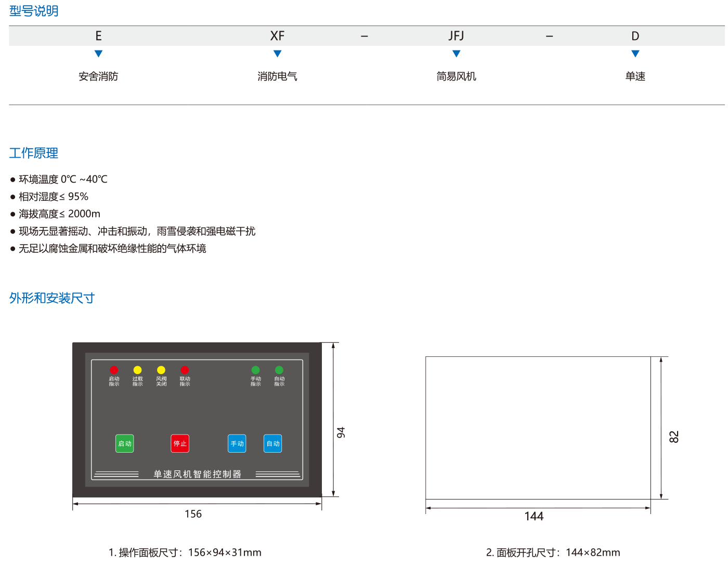Click the green 手动指示 indicator light
728x577 pixels.
(255, 370)
